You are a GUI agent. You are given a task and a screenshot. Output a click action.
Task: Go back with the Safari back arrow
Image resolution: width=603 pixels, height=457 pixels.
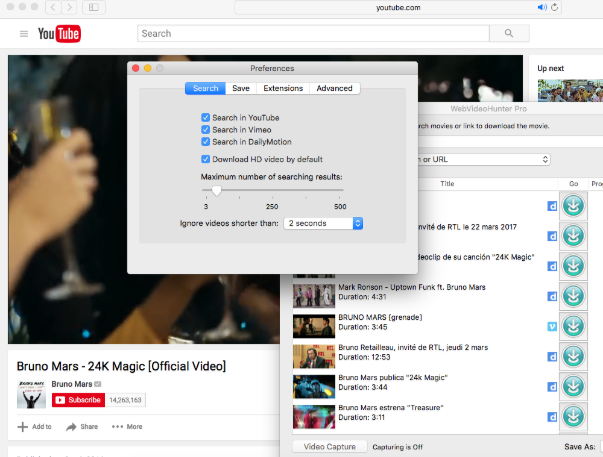tap(53, 7)
